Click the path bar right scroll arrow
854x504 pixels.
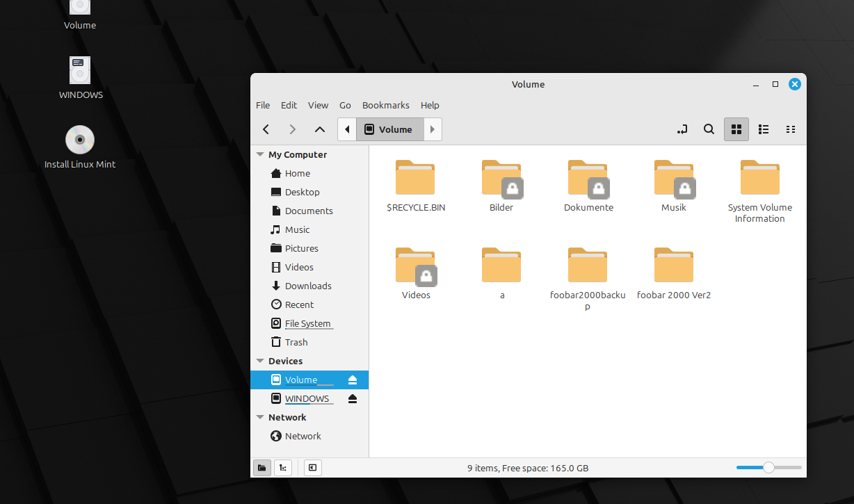coord(433,129)
